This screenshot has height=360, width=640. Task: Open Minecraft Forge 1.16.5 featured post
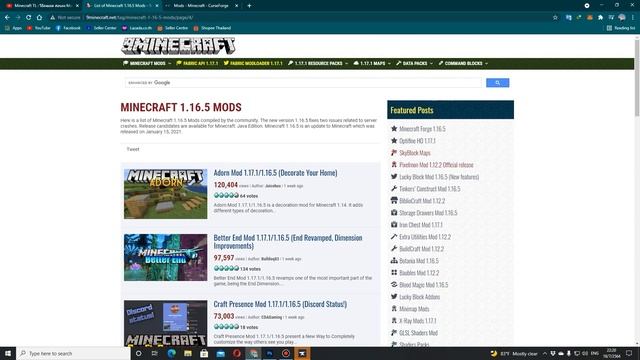pyautogui.click(x=422, y=129)
